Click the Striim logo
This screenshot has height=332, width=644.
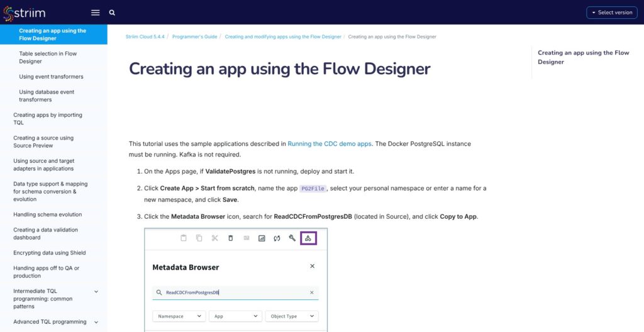24,13
